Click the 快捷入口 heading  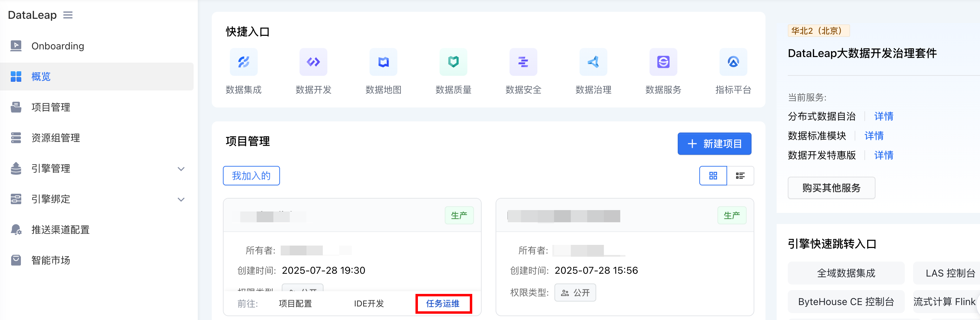click(248, 32)
